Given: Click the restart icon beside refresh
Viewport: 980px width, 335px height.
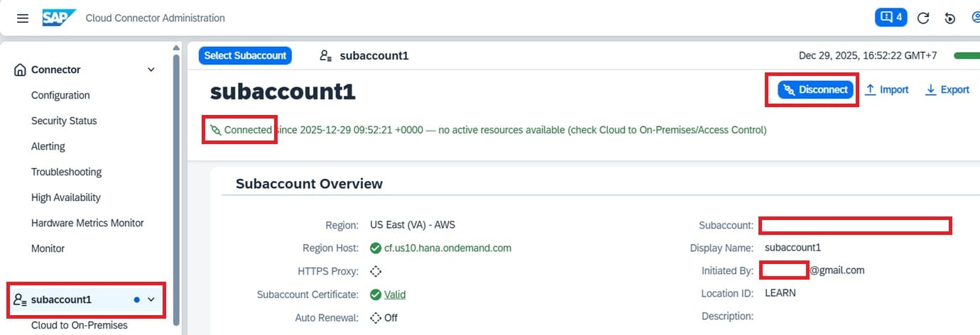Looking at the screenshot, I should [950, 18].
